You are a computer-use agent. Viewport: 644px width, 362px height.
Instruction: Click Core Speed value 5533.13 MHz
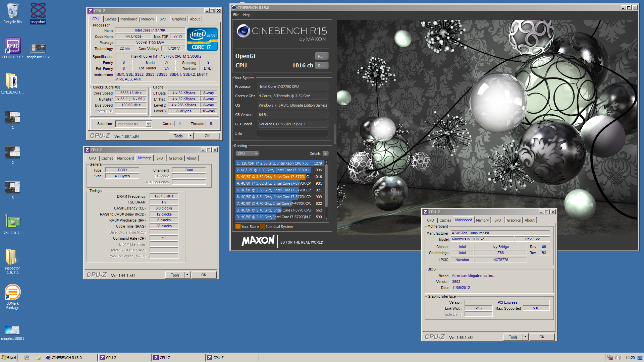click(x=131, y=93)
